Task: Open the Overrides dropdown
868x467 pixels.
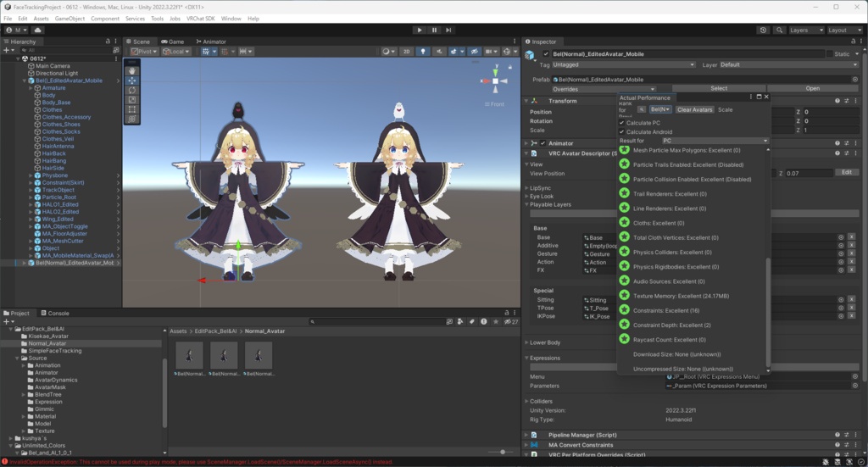Action: pyautogui.click(x=604, y=89)
